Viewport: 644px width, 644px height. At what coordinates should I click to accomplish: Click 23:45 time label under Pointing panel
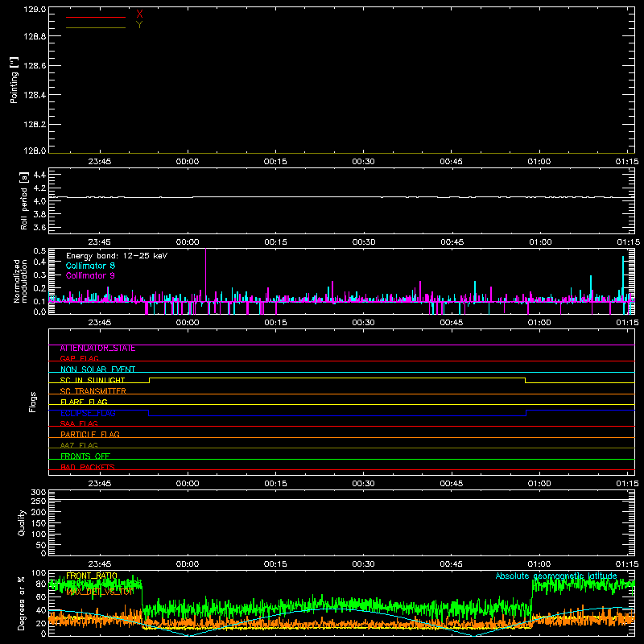point(99,162)
